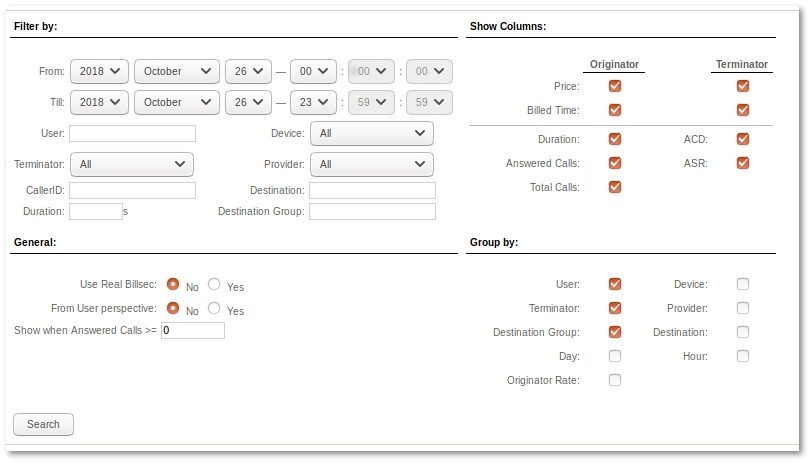The width and height of the screenshot is (811, 463).
Task: Expand the Device dropdown
Action: (371, 133)
